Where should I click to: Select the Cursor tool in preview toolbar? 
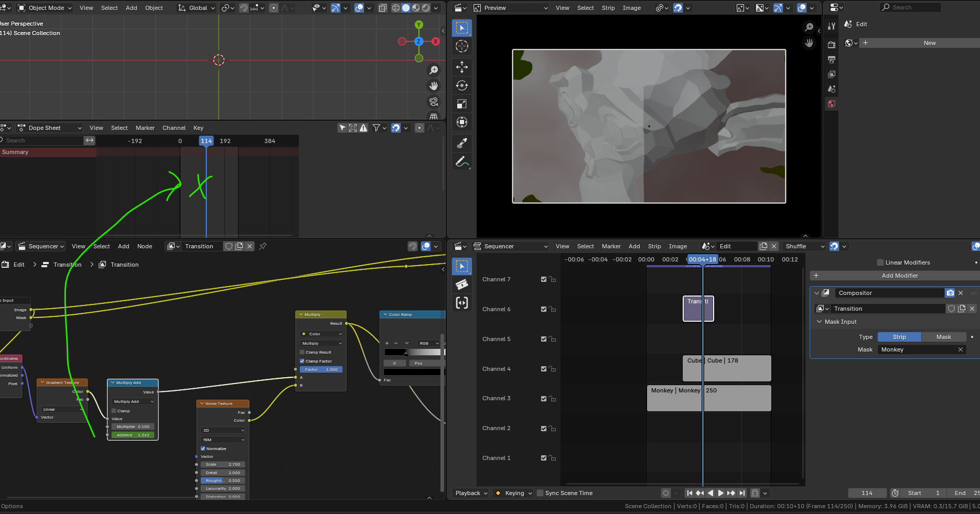(x=461, y=46)
